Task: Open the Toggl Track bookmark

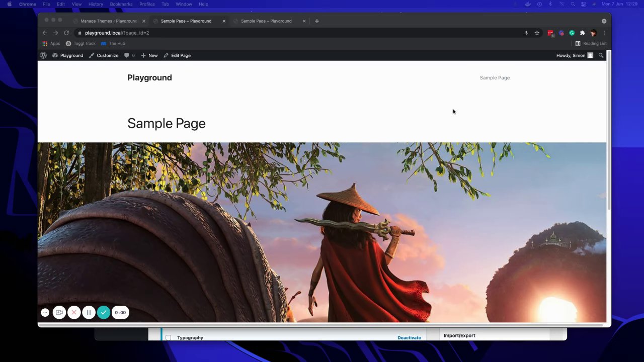Action: coord(80,44)
